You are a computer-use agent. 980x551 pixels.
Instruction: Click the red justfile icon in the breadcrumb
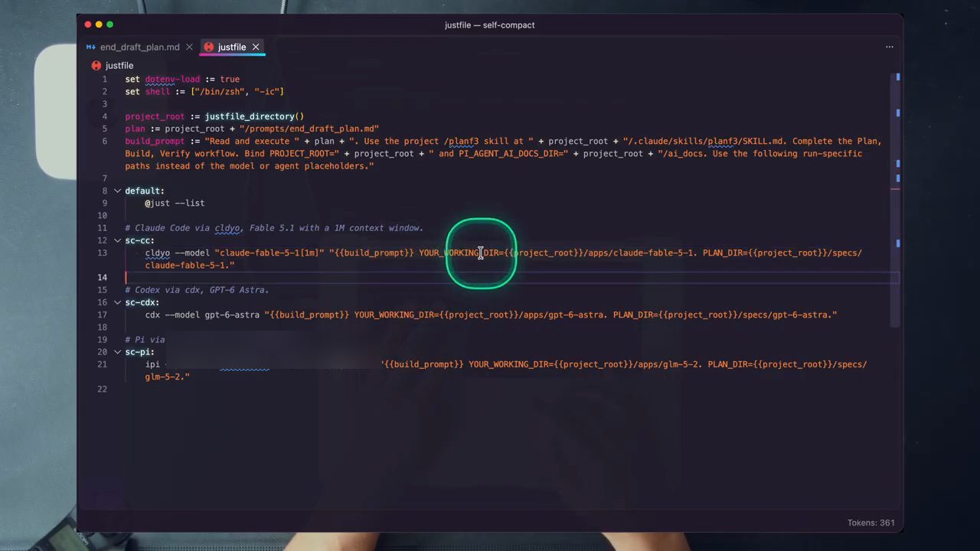coord(96,66)
